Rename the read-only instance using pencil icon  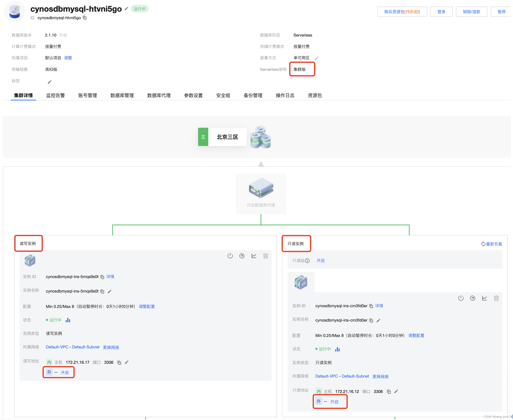point(379,321)
